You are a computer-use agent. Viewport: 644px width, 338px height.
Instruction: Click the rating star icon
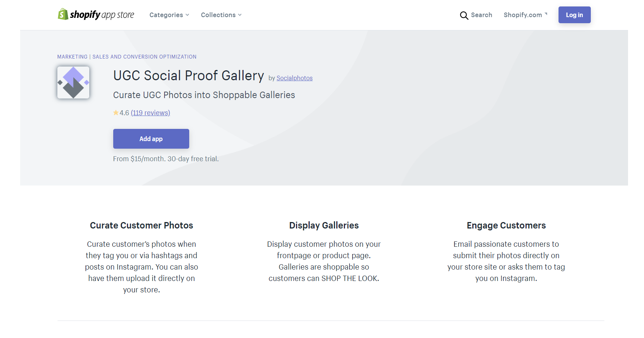point(116,113)
